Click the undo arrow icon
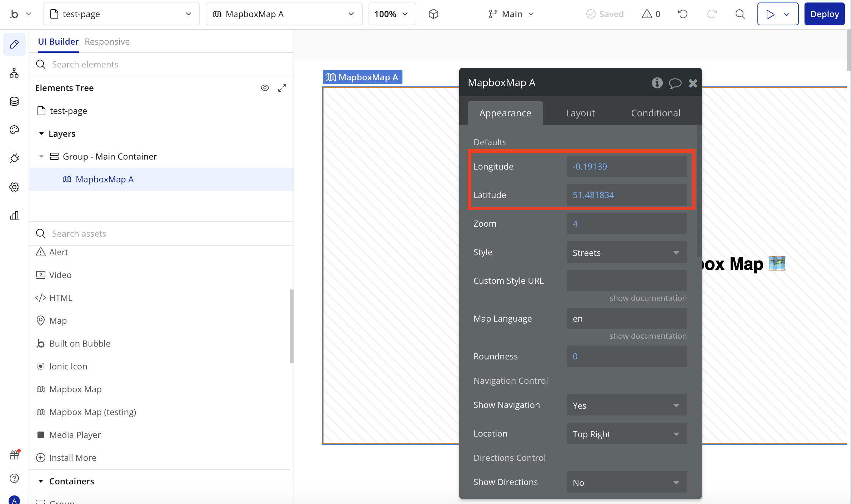This screenshot has height=504, width=852. [x=683, y=14]
